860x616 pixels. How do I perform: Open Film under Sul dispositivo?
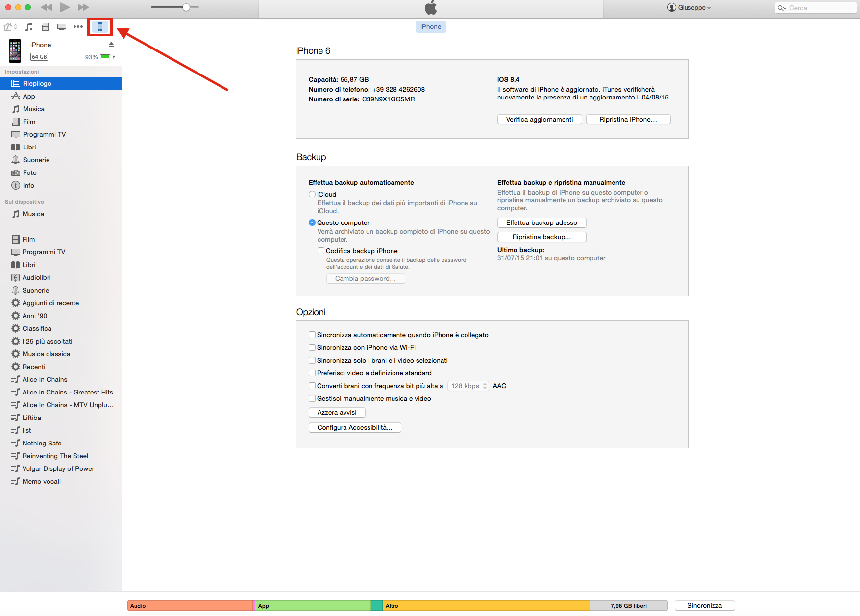click(61, 239)
